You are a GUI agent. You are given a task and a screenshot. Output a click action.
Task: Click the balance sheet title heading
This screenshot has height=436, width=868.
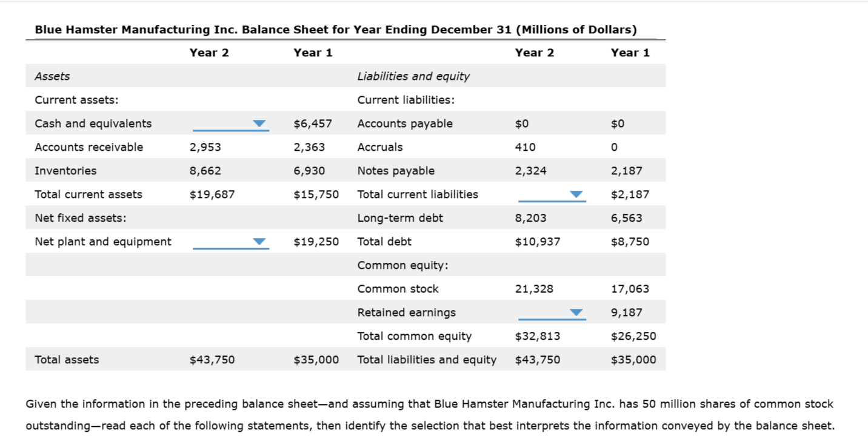point(336,29)
